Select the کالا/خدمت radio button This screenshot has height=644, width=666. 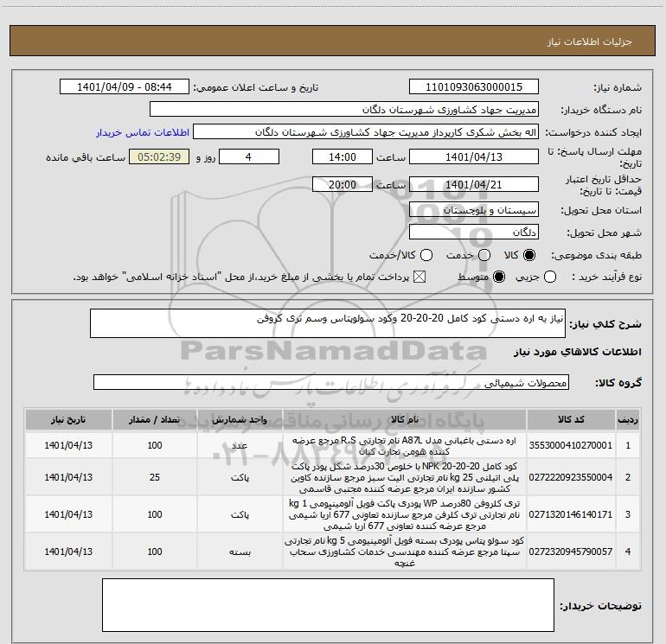coord(426,255)
